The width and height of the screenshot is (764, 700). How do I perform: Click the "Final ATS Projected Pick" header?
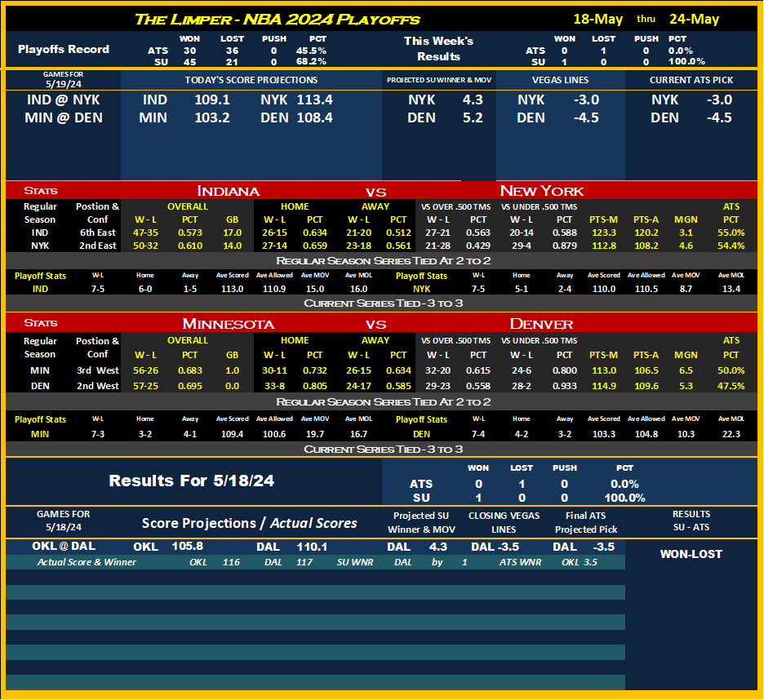pyautogui.click(x=586, y=523)
